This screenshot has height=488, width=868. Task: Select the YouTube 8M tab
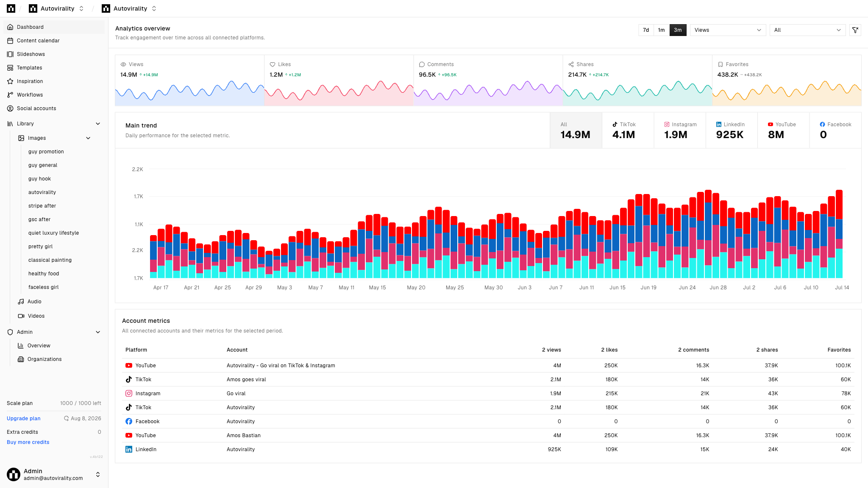tap(783, 130)
